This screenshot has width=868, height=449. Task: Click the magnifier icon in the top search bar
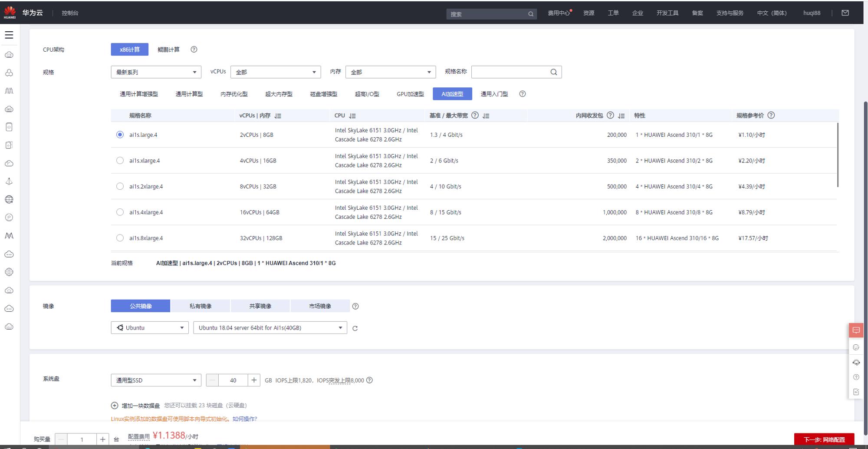[531, 14]
